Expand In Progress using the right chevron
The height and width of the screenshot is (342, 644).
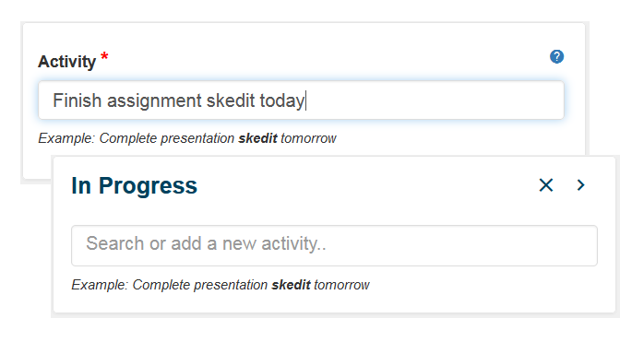tap(580, 185)
